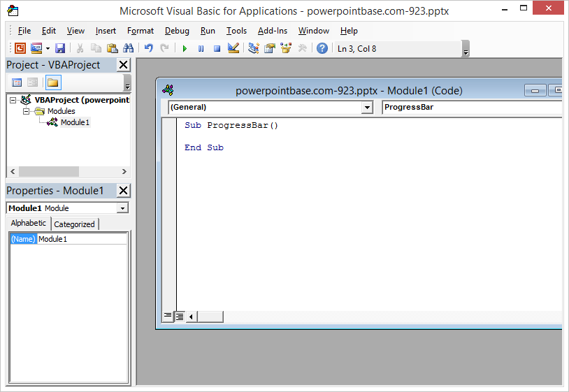The height and width of the screenshot is (392, 569).
Task: Select the (Name) property row
Action: click(x=23, y=239)
